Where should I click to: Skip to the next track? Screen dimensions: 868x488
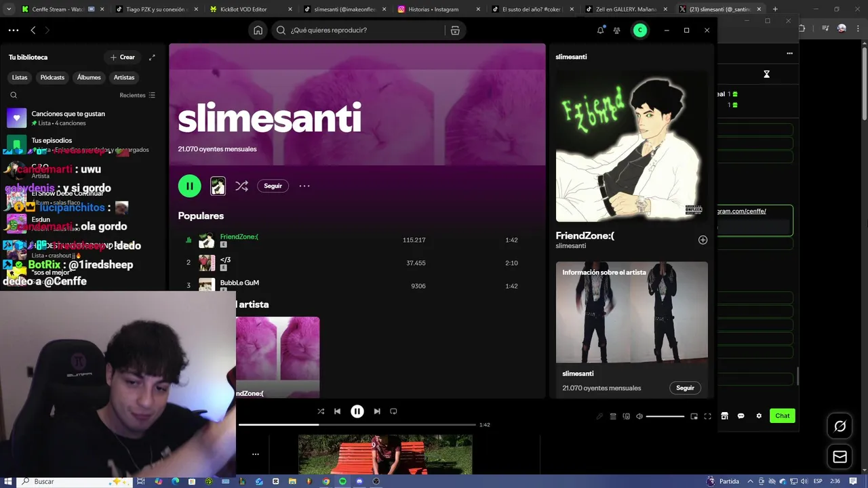point(377,411)
